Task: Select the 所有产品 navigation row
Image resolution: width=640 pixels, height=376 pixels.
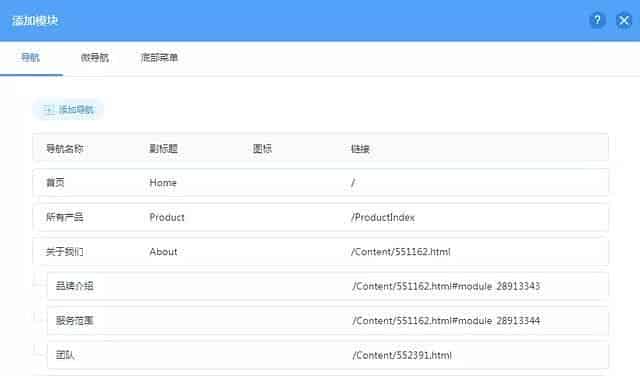Action: (320, 217)
